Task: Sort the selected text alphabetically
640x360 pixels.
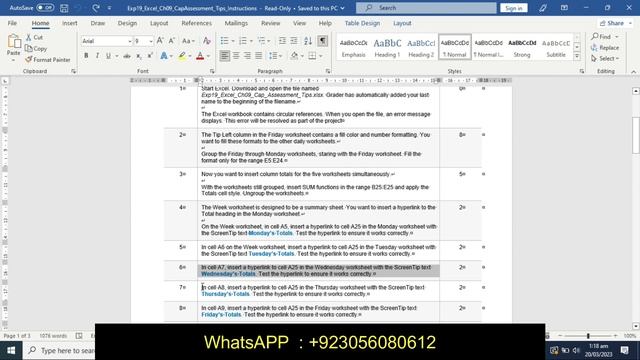Action: (x=308, y=41)
